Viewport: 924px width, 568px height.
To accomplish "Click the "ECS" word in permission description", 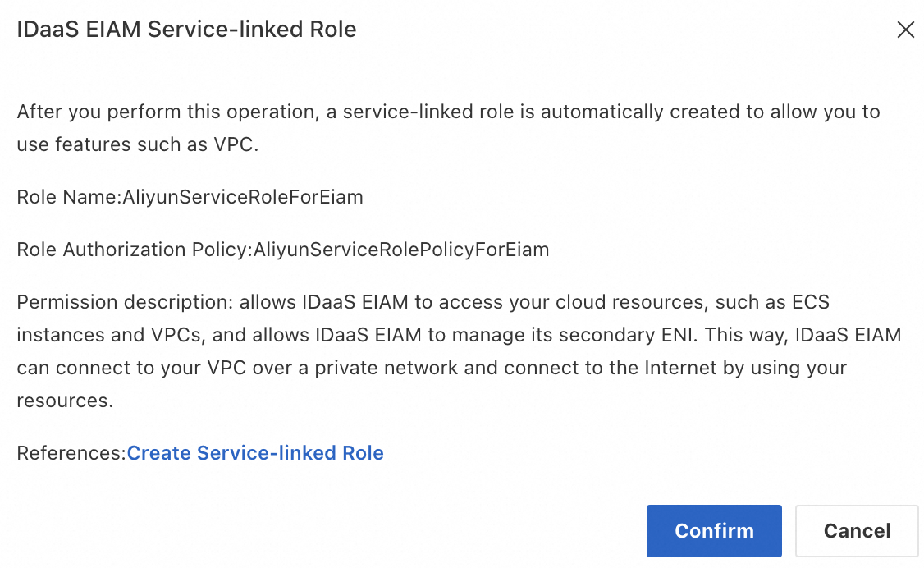I will [x=810, y=302].
